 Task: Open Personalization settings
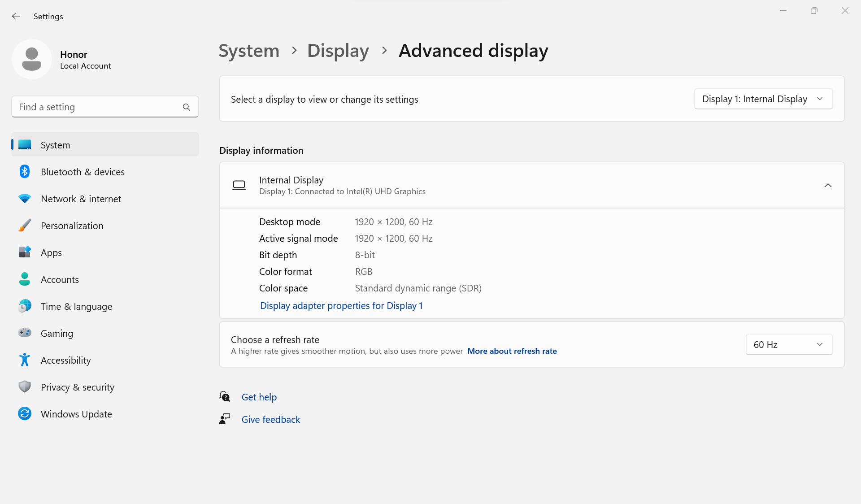(x=105, y=226)
